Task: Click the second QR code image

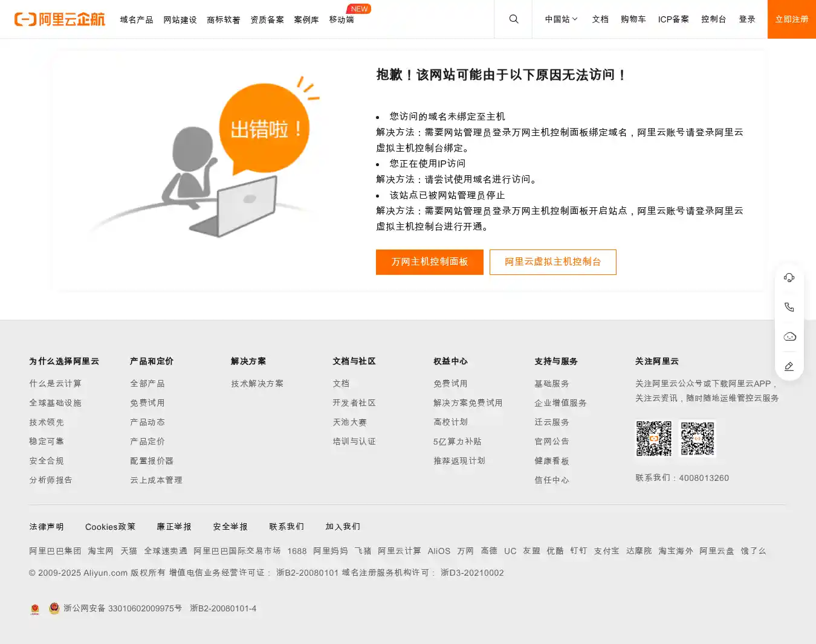Action: pyautogui.click(x=698, y=439)
